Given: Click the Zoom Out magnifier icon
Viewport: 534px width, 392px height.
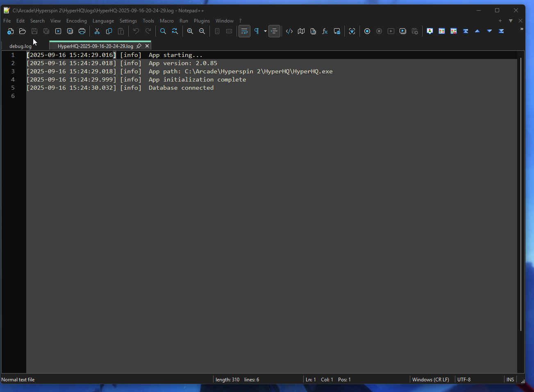Looking at the screenshot, I should (x=202, y=31).
